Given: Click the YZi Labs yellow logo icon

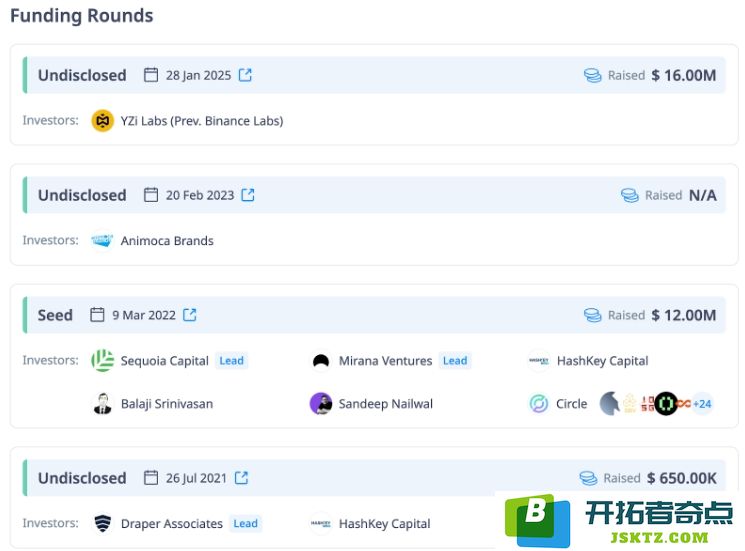Looking at the screenshot, I should pyautogui.click(x=103, y=121).
